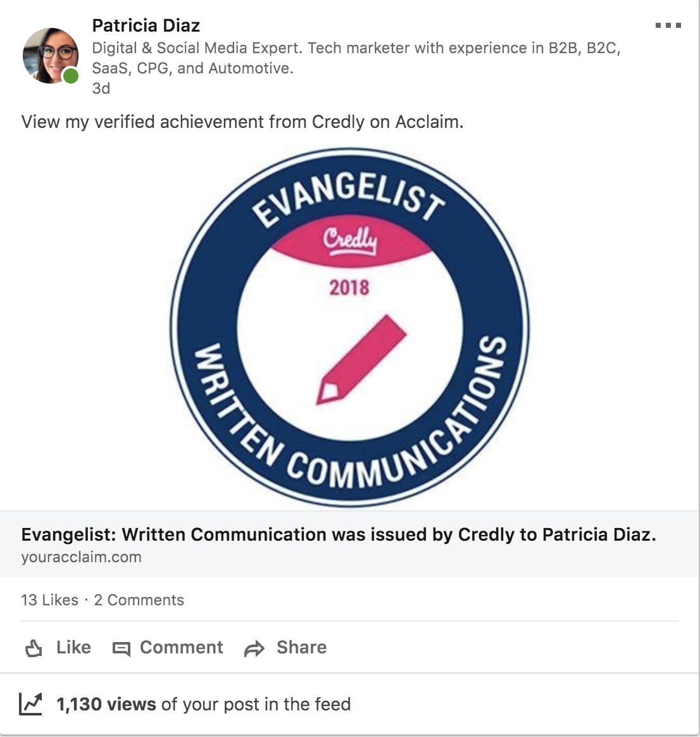Click the 3d post timestamp
The height and width of the screenshot is (737, 700).
click(x=101, y=89)
